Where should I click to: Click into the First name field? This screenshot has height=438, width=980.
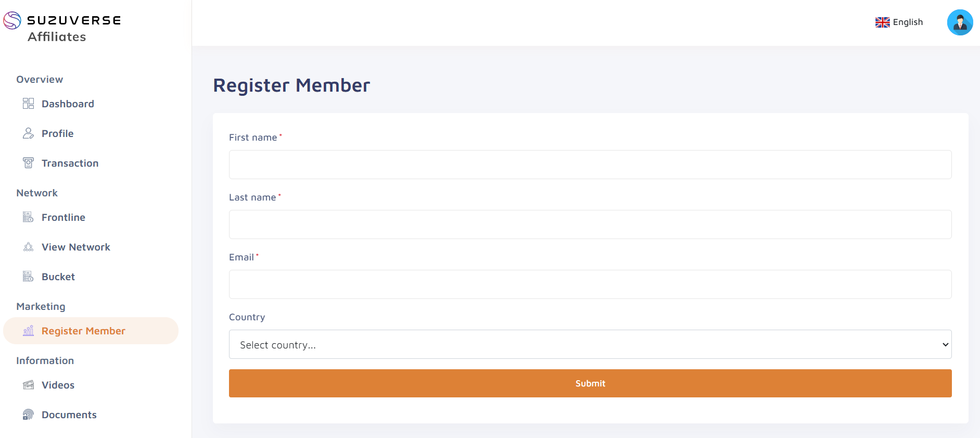pos(590,165)
